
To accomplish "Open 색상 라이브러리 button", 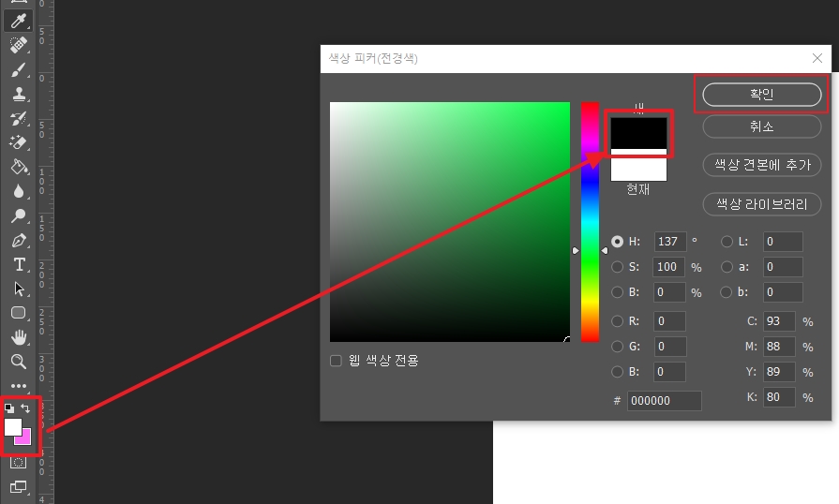I will [761, 204].
